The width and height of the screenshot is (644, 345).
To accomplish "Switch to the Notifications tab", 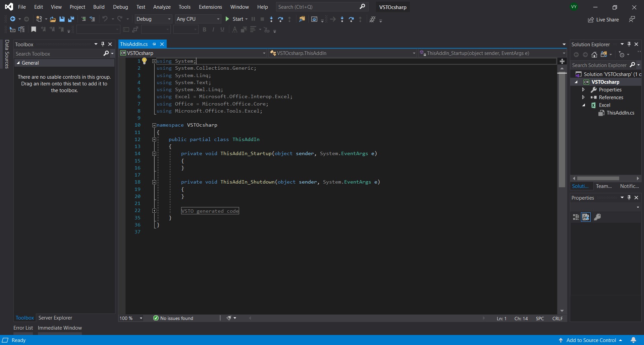I will pos(629,186).
